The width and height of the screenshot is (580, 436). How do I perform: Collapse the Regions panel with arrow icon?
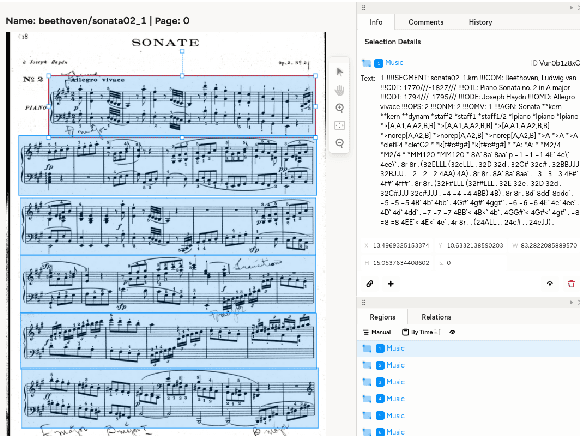point(571,303)
